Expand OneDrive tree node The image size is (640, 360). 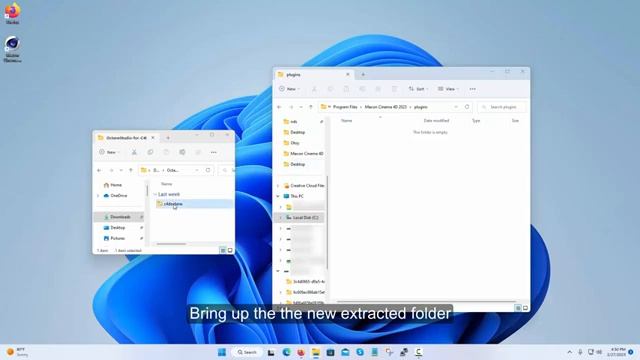[98, 196]
